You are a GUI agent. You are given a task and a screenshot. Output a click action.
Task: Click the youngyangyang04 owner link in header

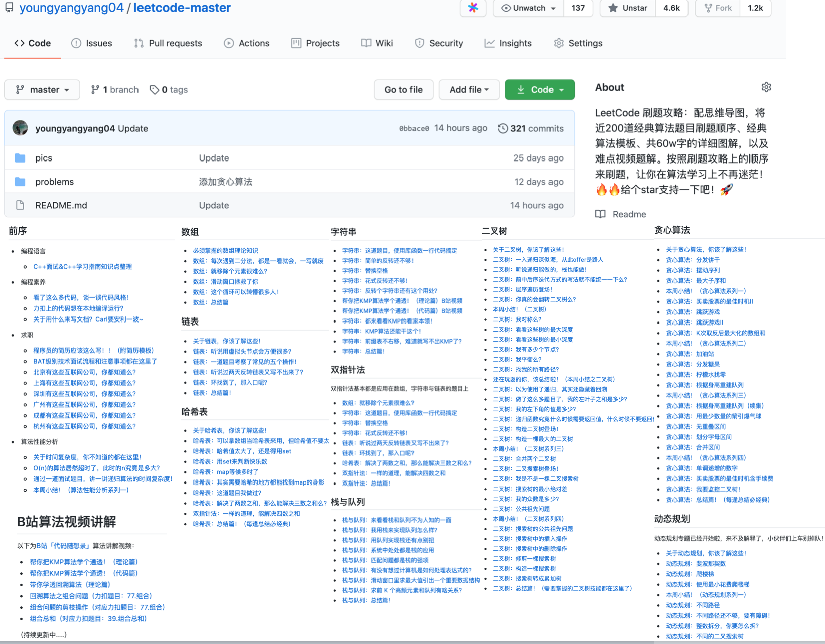(71, 8)
